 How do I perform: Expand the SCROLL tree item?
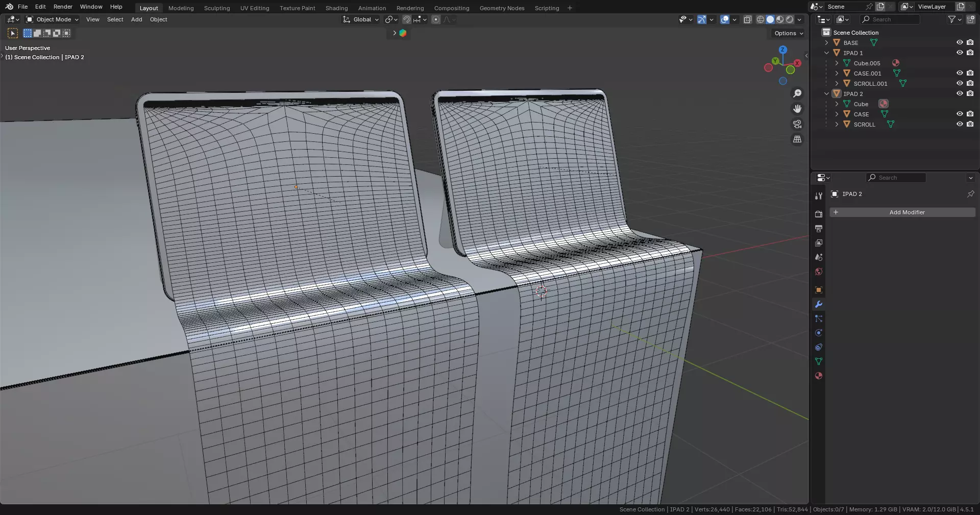click(837, 124)
